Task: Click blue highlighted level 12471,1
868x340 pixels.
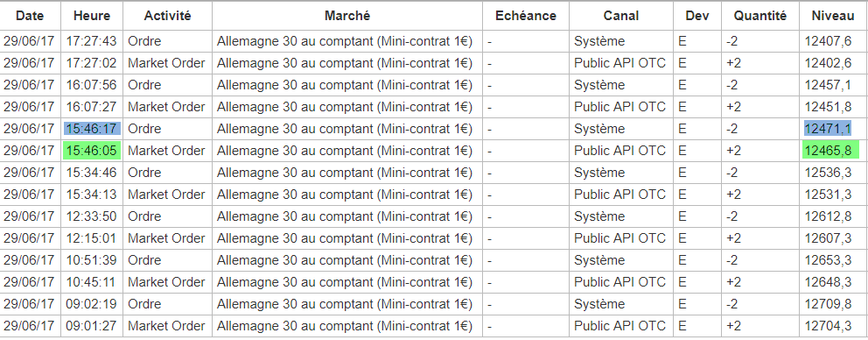Action: click(828, 129)
